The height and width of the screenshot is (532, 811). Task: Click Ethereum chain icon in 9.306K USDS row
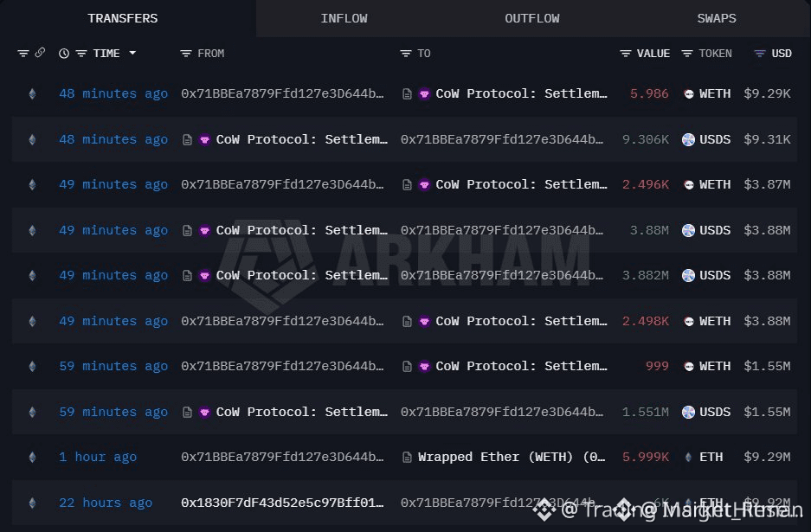click(32, 139)
